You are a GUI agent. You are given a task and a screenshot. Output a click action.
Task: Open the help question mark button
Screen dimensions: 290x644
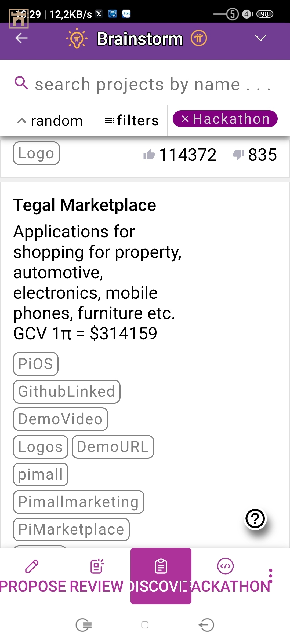point(255,519)
